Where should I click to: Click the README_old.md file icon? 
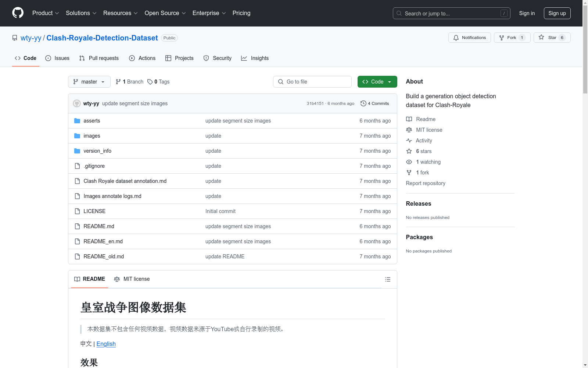tap(77, 256)
